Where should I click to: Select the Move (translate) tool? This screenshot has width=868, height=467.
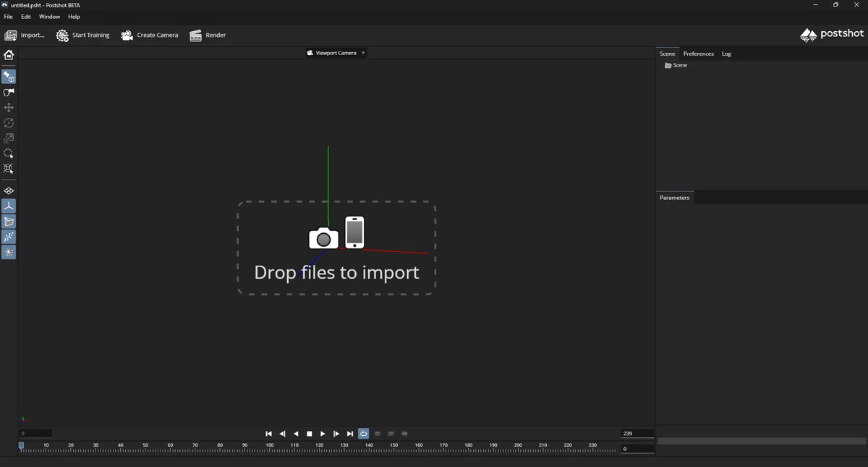[9, 107]
